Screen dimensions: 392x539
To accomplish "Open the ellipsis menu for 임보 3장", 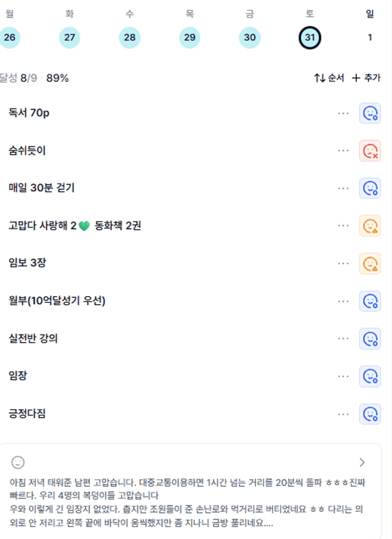I will coord(343,263).
